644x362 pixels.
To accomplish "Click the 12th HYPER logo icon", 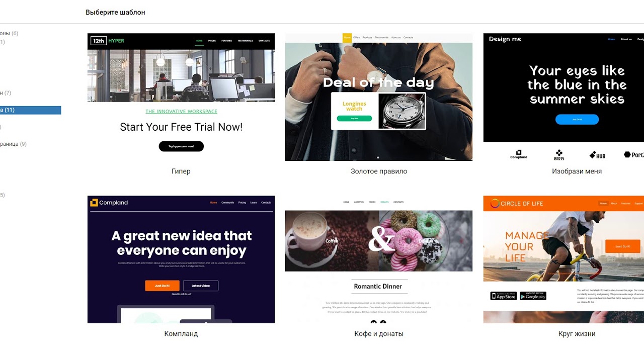I will point(99,41).
